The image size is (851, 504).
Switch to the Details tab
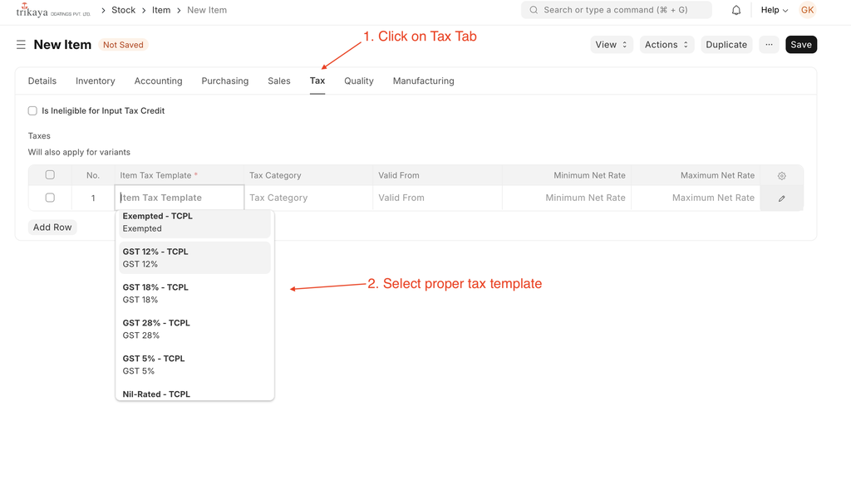pyautogui.click(x=42, y=81)
